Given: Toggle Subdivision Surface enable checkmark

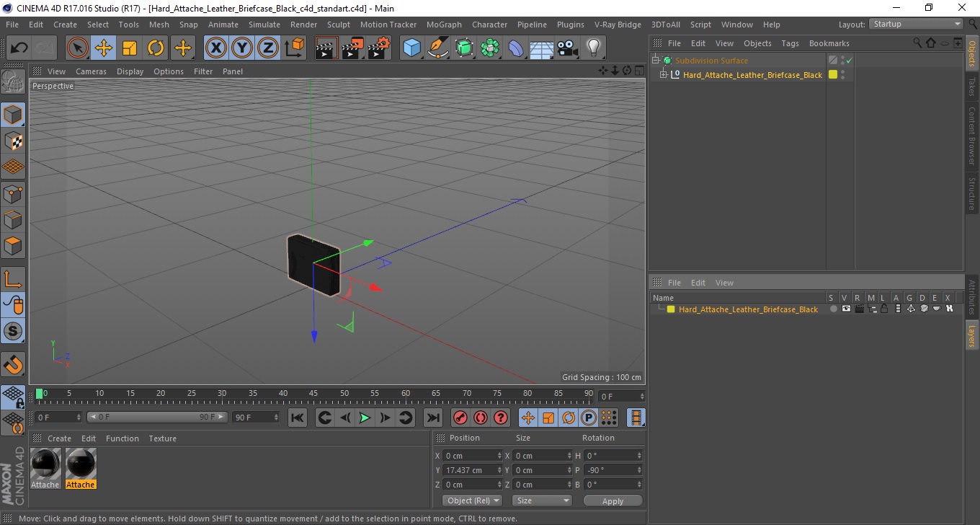Looking at the screenshot, I should click(850, 61).
